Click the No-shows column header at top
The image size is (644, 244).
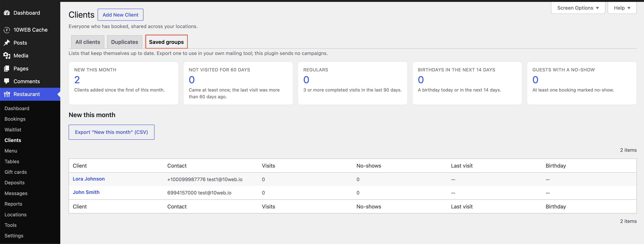coord(369,165)
